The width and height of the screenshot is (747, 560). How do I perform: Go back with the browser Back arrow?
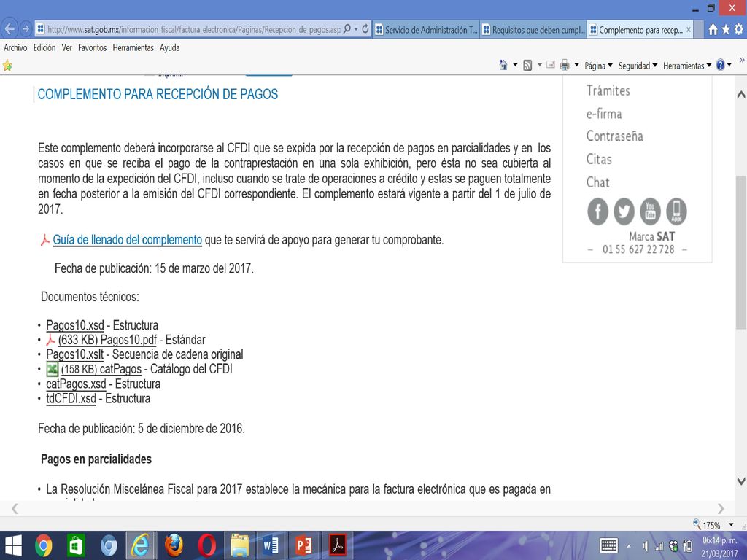pyautogui.click(x=9, y=29)
